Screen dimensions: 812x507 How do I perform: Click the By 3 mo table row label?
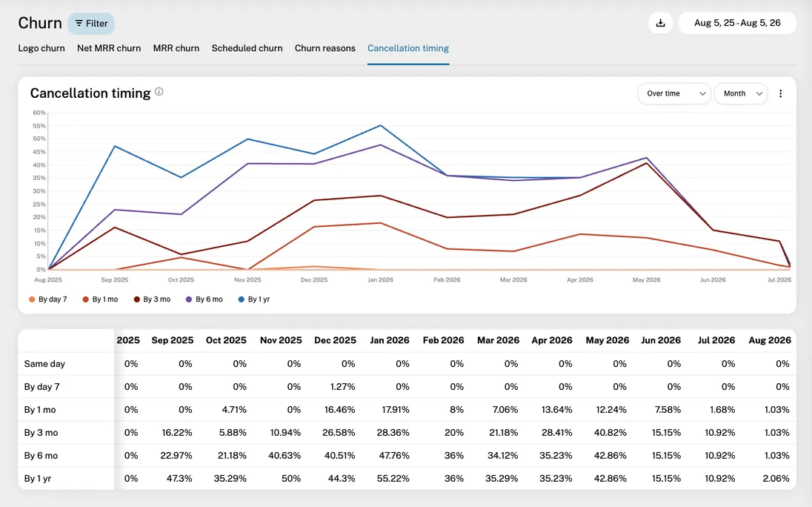41,432
